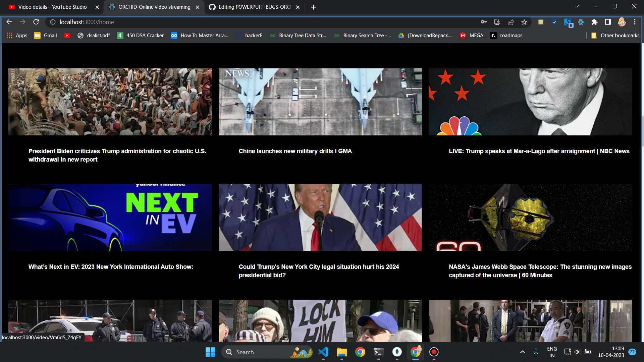Screen dimensions: 644x362
Task: Expand the tab search dropdown arrow
Action: coord(577,7)
